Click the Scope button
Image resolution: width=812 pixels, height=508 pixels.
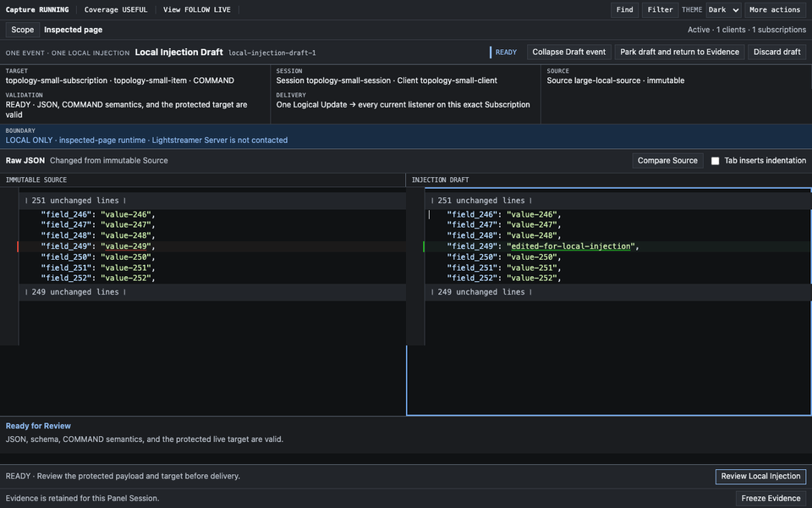pyautogui.click(x=22, y=30)
